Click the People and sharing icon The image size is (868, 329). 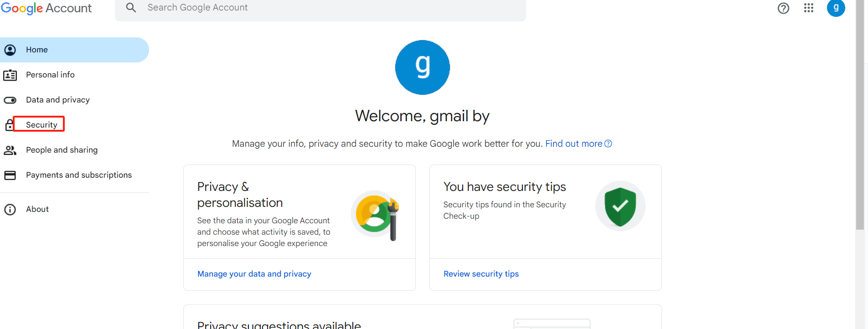tap(10, 150)
